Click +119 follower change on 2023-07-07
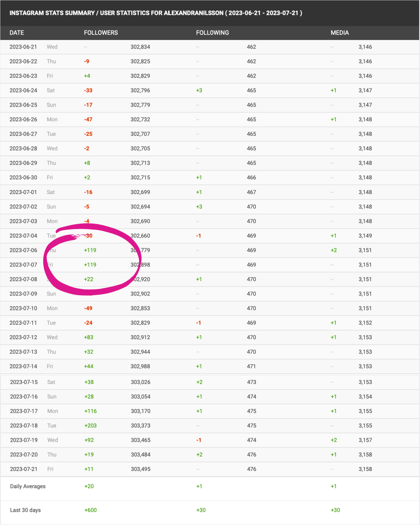 [90, 264]
